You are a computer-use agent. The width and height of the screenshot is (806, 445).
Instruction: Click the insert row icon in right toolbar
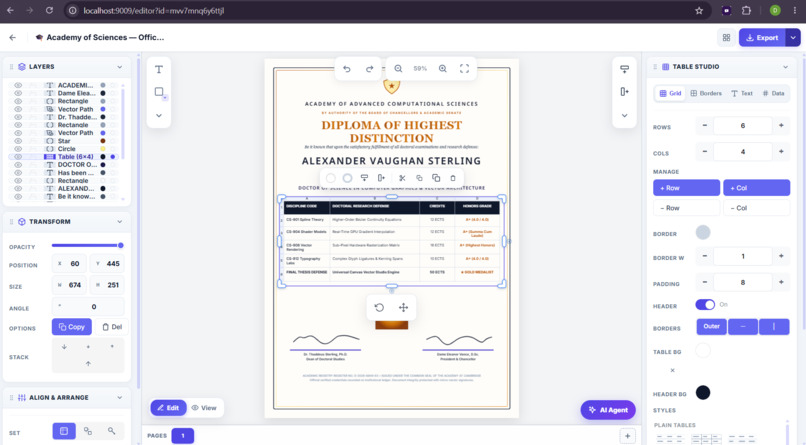(x=625, y=69)
